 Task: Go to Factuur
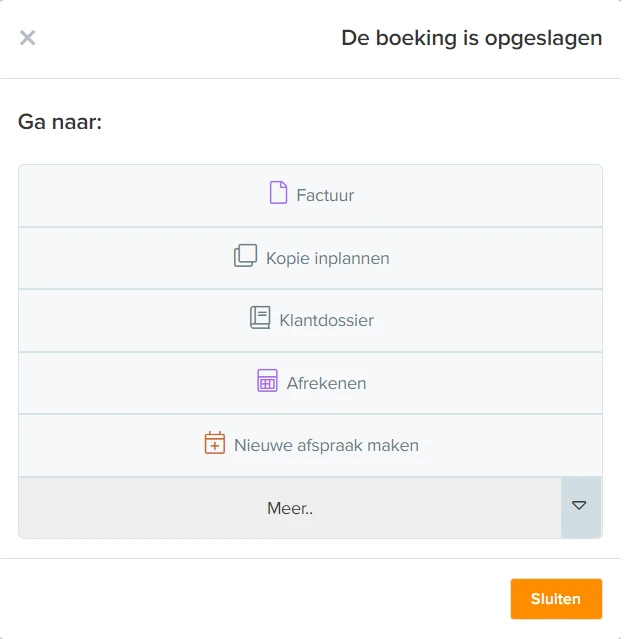tap(310, 196)
